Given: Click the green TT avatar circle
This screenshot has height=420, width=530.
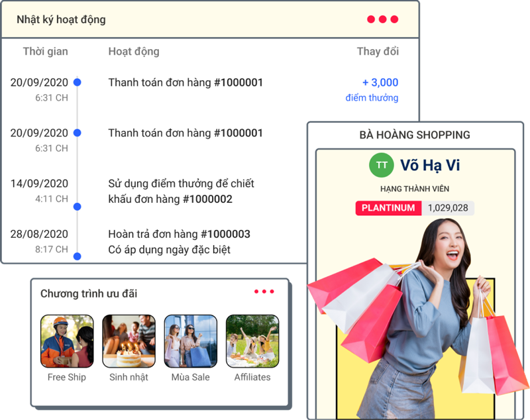Looking at the screenshot, I should pyautogui.click(x=381, y=165).
